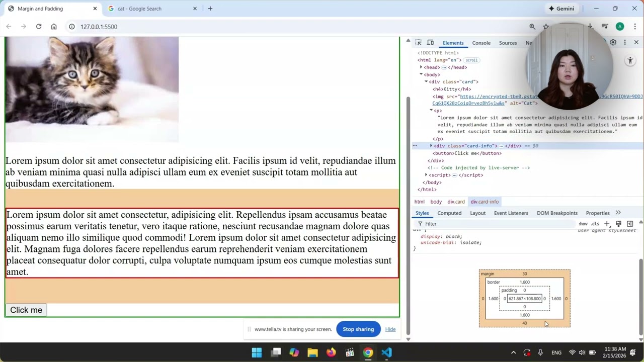644x362 pixels.
Task: Select the Elements tab in DevTools
Action: coord(453,43)
